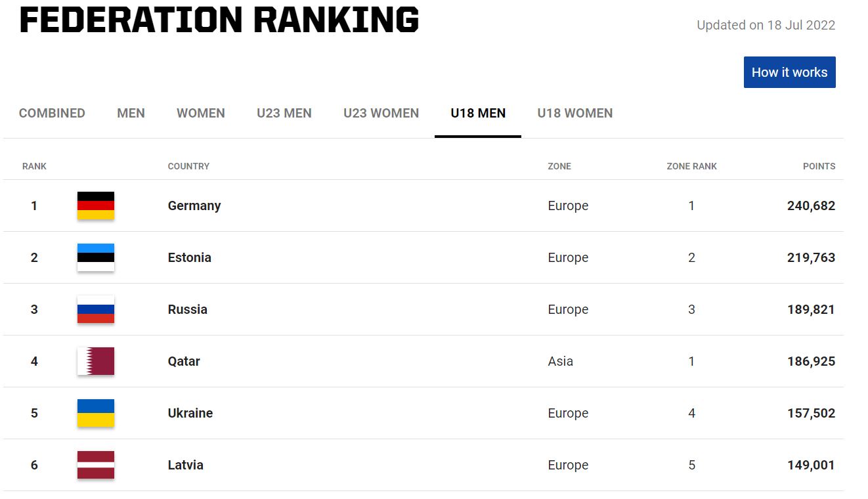Viewport: 868px width, 499px height.
Task: Open the Germany country link
Action: click(194, 206)
